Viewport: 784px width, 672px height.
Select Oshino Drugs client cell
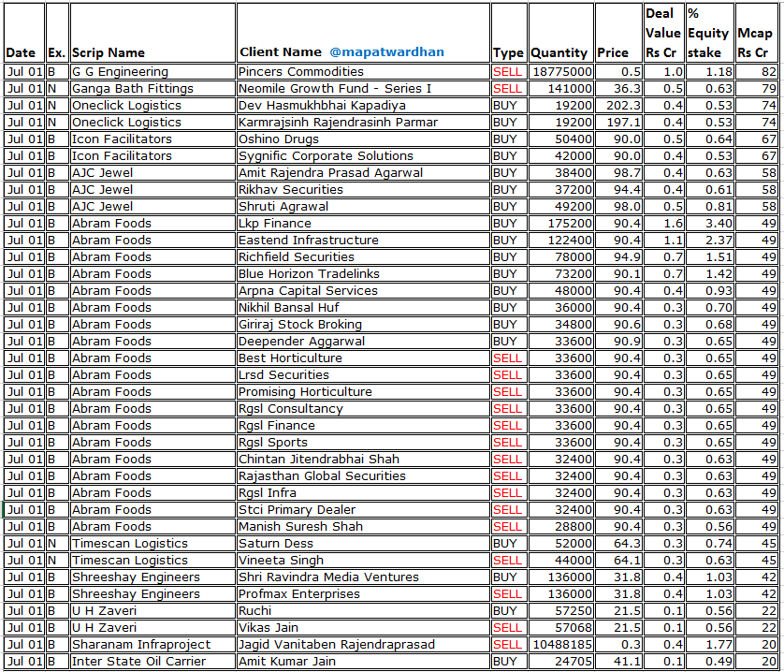tap(364, 139)
